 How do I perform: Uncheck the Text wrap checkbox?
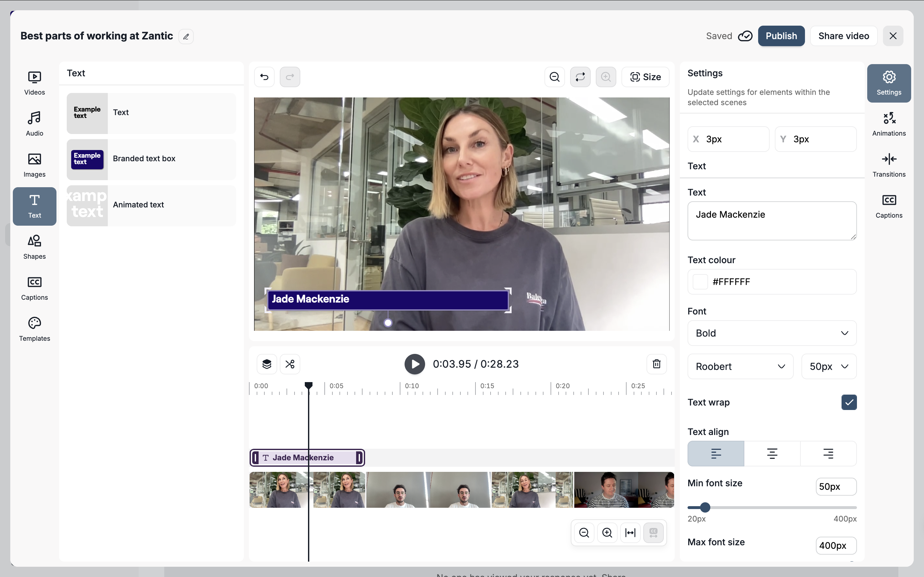pyautogui.click(x=849, y=402)
